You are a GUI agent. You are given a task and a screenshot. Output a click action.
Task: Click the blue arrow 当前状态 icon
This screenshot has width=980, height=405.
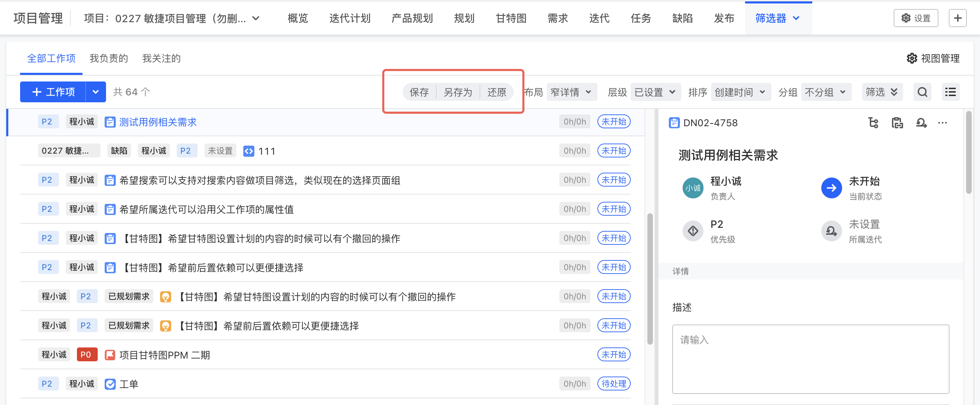[832, 188]
